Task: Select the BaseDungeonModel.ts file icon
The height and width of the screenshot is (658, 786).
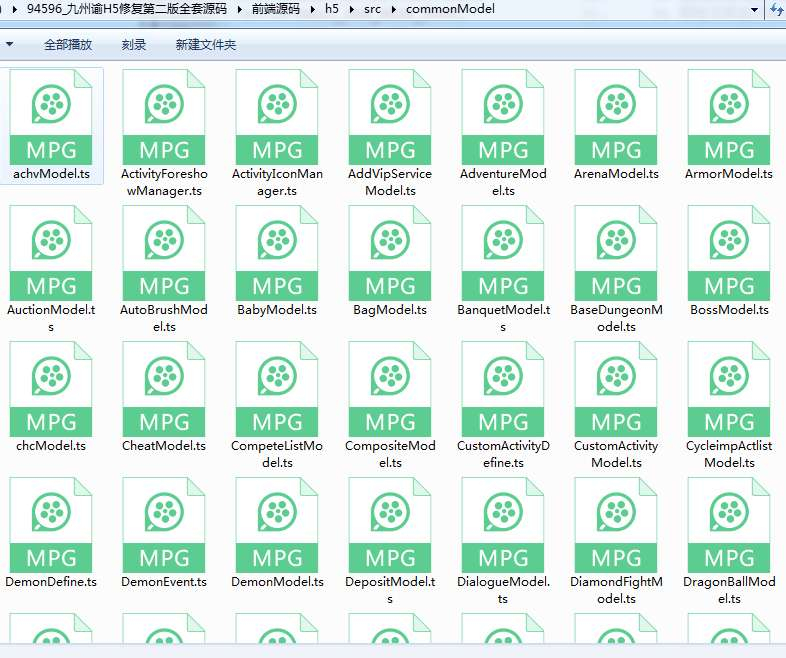Action: (616, 254)
